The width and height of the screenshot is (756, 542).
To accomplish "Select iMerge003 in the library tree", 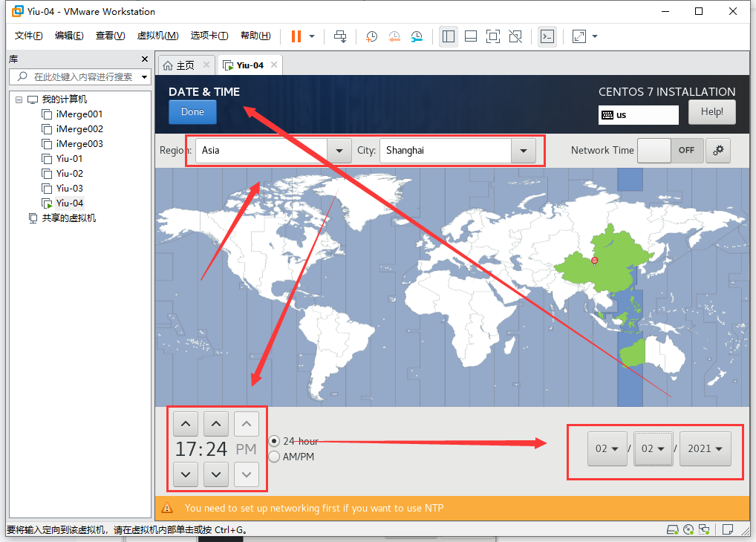I will click(72, 144).
